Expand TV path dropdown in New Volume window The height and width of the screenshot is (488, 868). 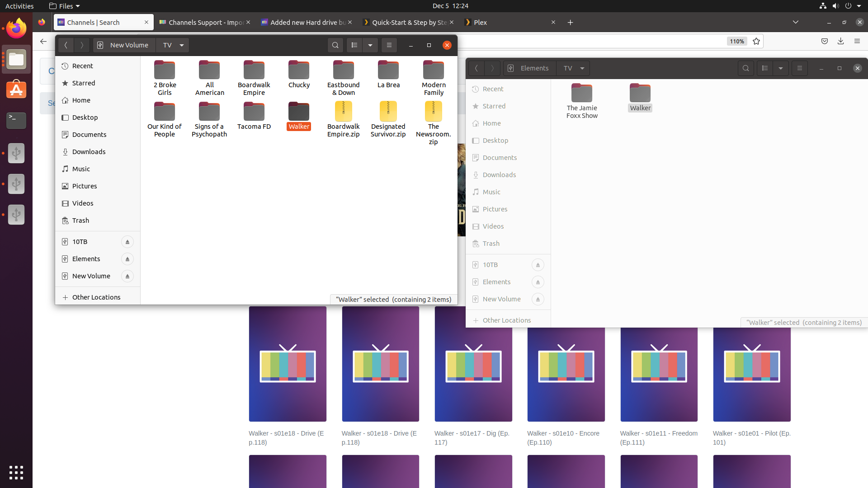pos(182,45)
